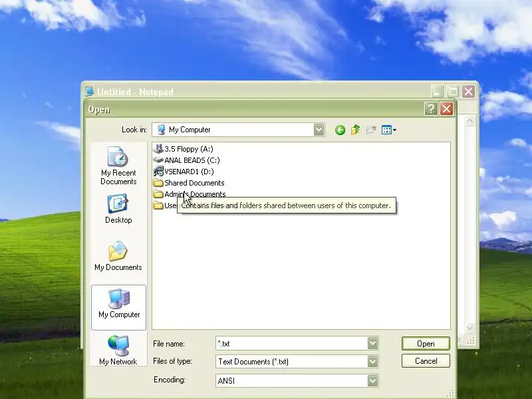Click Notepad scrollbar down arrow
The width and height of the screenshot is (532, 399).
click(469, 328)
